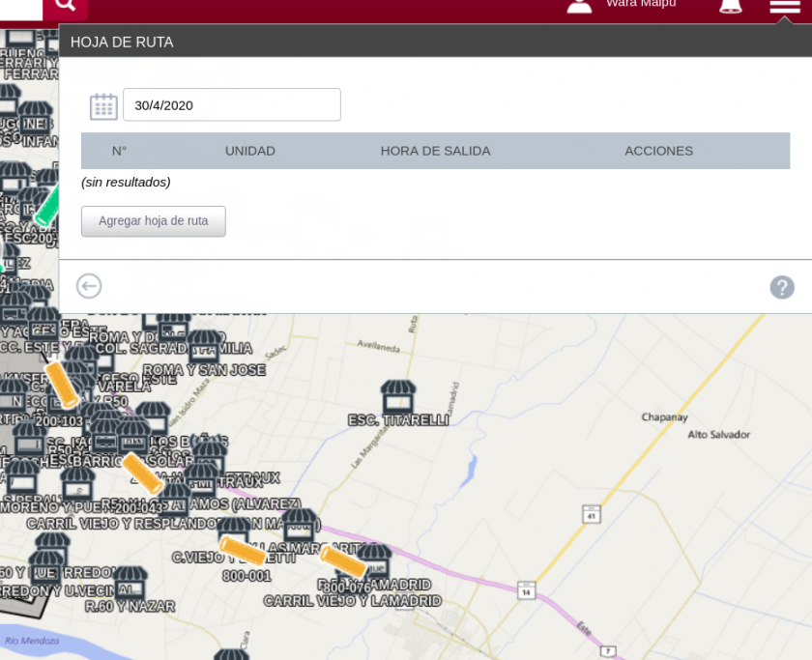This screenshot has width=812, height=660.
Task: Click Agregar hoja de ruta button
Action: [x=154, y=221]
